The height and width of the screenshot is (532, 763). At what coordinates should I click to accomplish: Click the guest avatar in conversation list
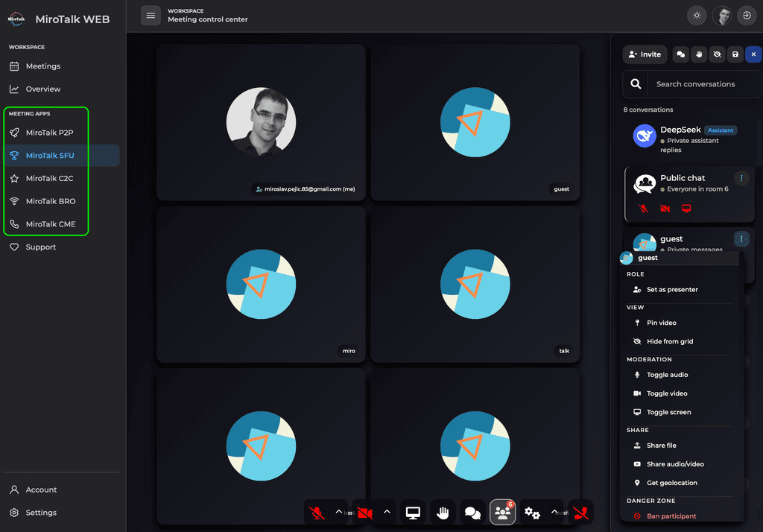click(645, 242)
